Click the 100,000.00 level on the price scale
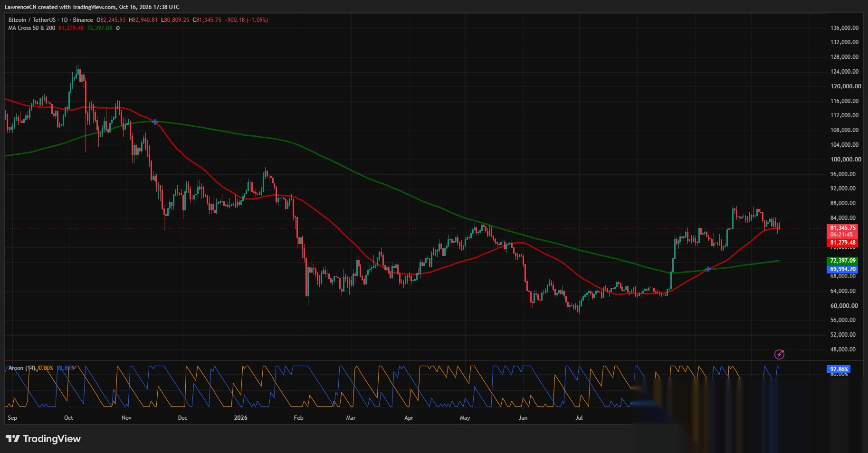 click(x=845, y=160)
